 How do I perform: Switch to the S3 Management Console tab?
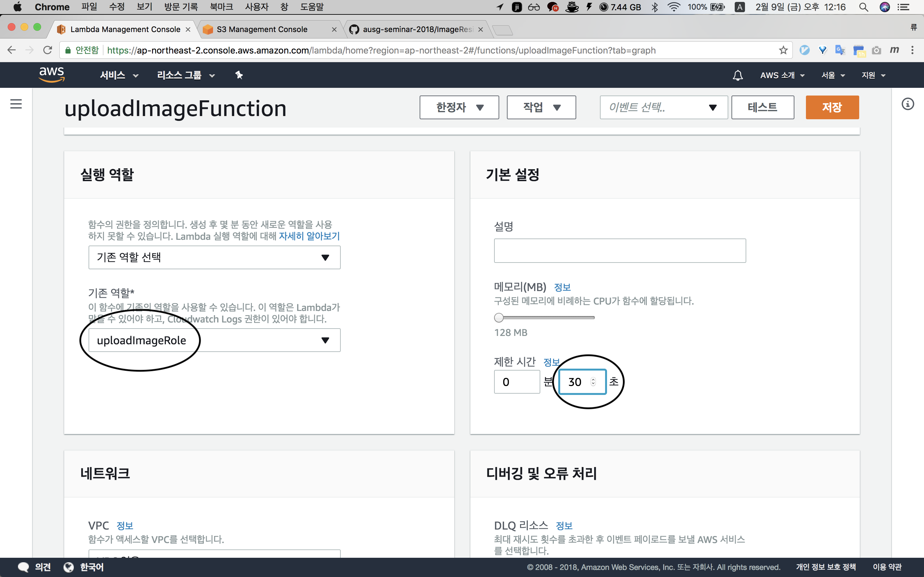[262, 29]
